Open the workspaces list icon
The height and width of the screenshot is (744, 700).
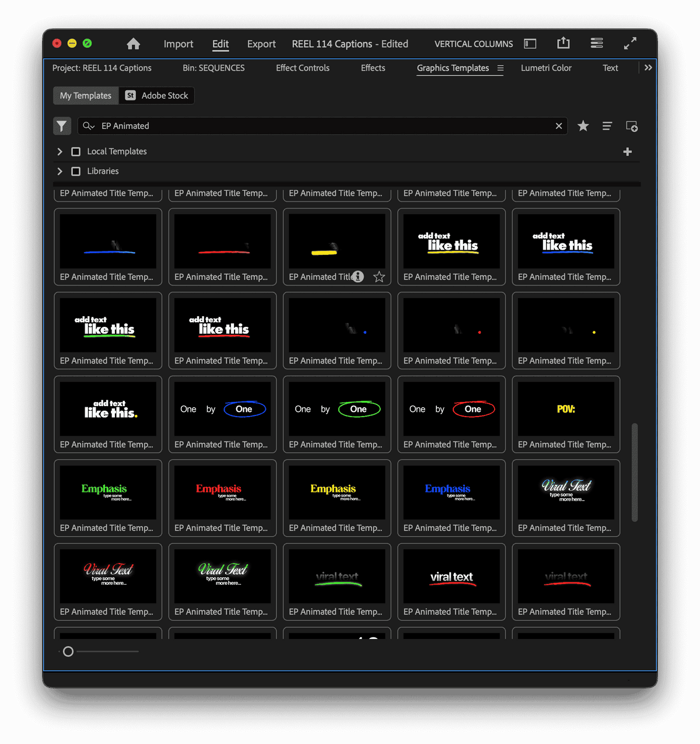[x=596, y=43]
